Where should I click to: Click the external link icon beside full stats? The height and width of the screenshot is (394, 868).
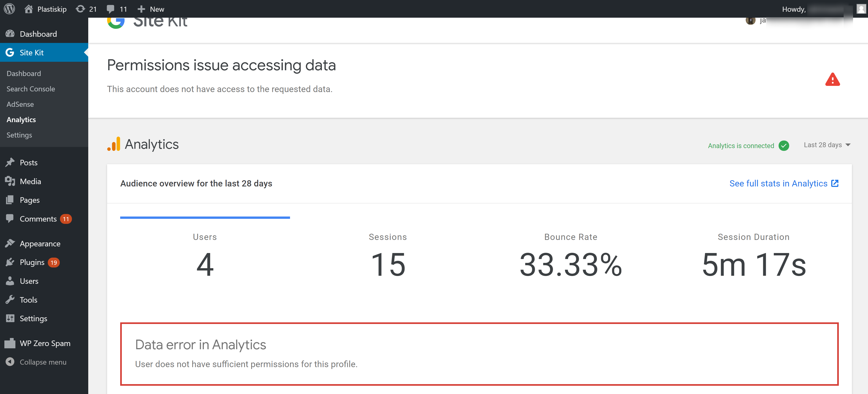[835, 183]
